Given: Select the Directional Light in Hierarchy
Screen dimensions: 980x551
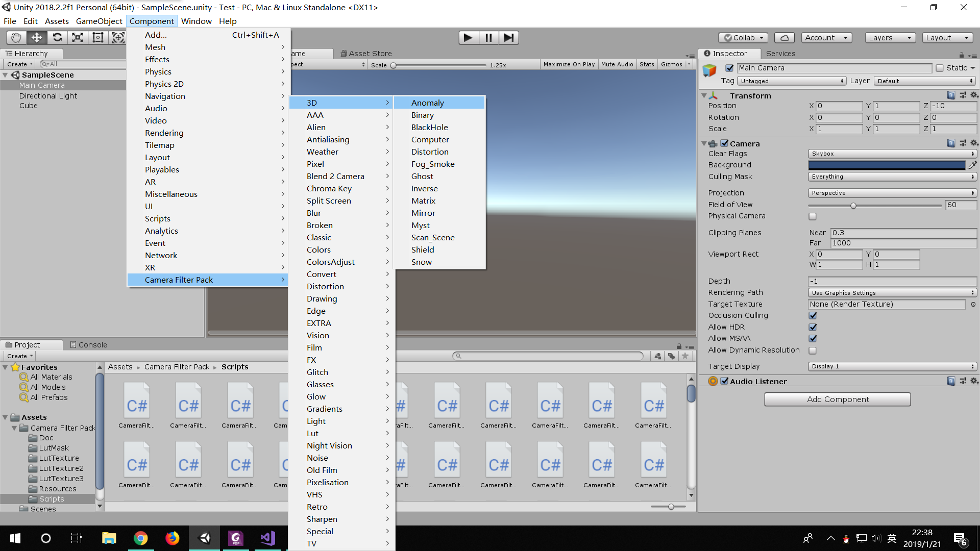Looking at the screenshot, I should point(48,95).
